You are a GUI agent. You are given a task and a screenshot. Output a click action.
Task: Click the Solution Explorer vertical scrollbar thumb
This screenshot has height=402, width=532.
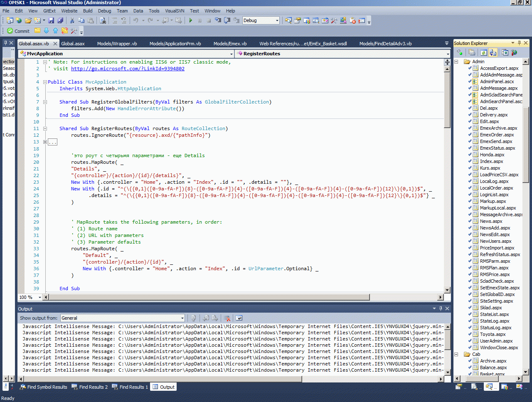point(526,145)
